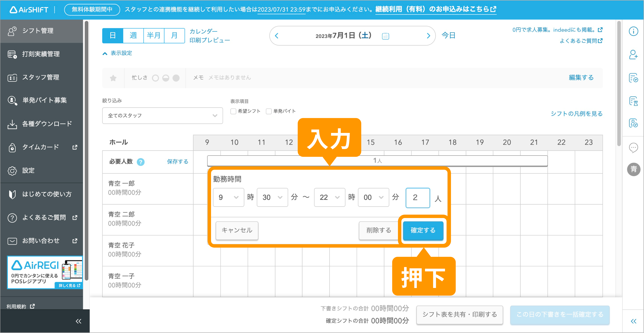The image size is (644, 333).
Task: Click 編集する for the memo
Action: [x=581, y=78]
